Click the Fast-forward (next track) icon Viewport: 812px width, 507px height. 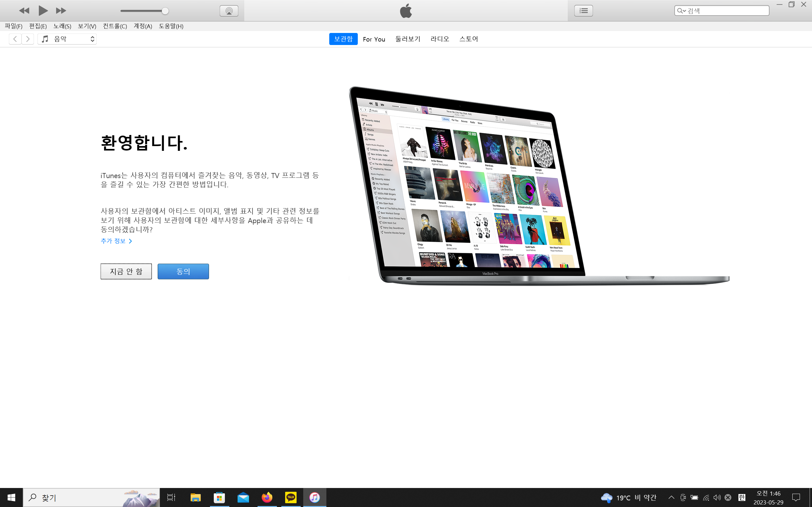61,11
